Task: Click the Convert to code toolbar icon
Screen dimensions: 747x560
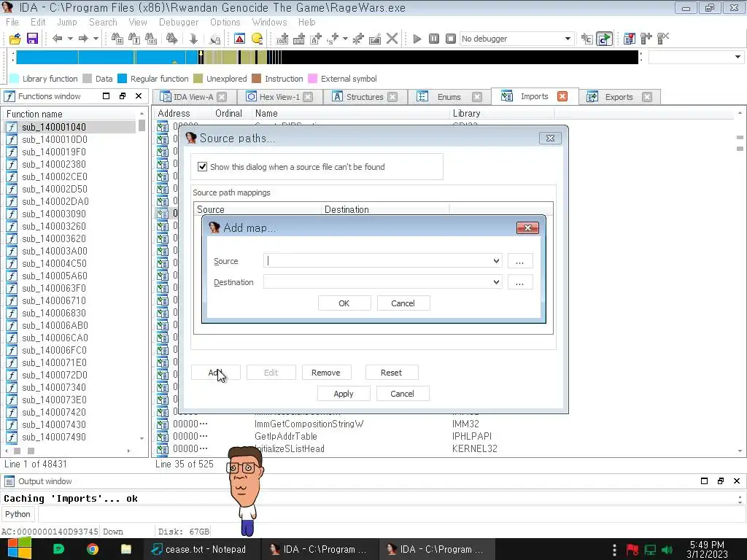Action: point(282,39)
